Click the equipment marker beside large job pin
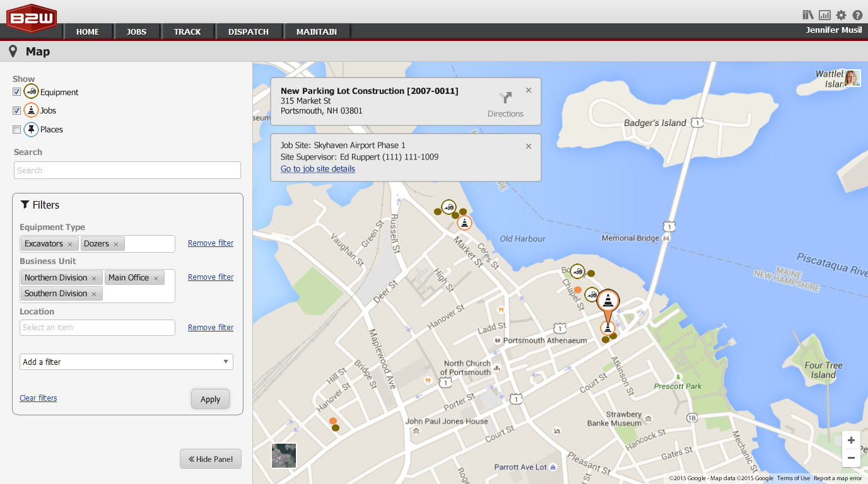The width and height of the screenshot is (868, 484). pos(592,294)
